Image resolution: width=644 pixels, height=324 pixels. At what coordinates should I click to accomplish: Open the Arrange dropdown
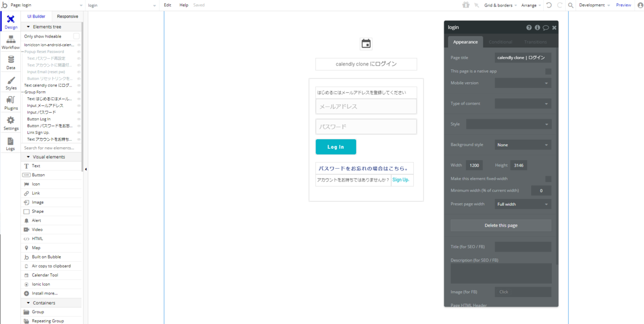pos(531,5)
